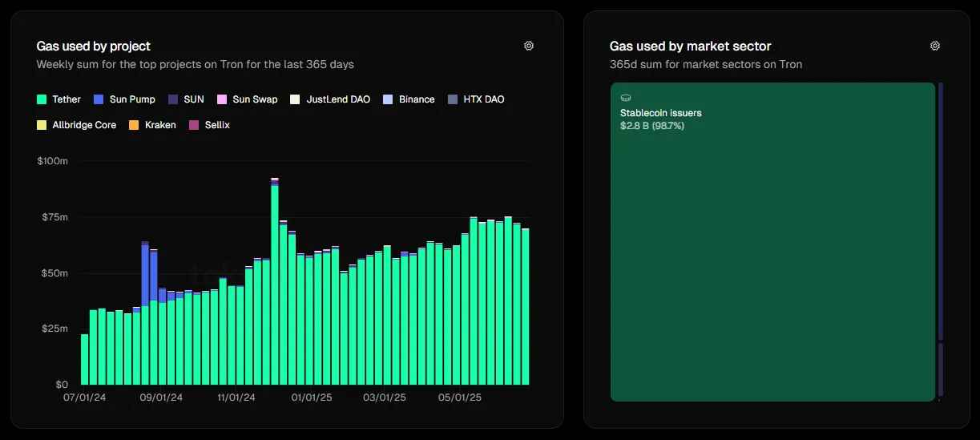Click the tallest bar near December
This screenshot has height=440, width=980.
(275, 281)
